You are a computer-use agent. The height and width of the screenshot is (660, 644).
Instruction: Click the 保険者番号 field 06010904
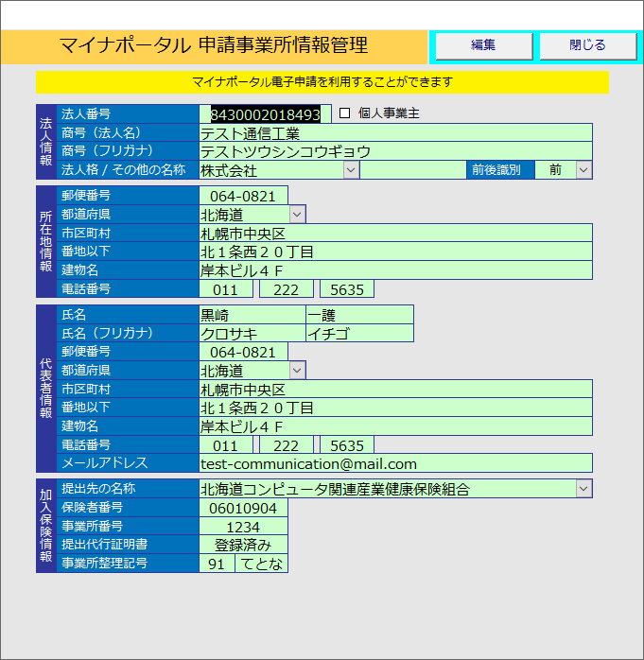tap(243, 508)
